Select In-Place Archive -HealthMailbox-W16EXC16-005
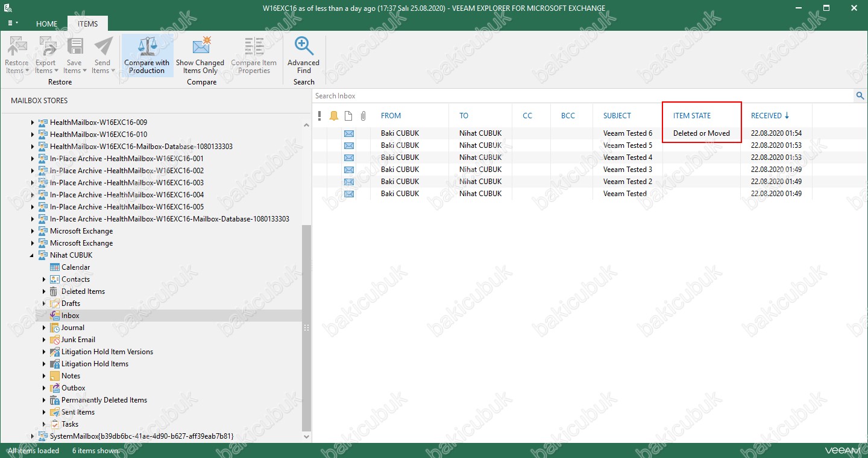This screenshot has height=458, width=868. pos(127,207)
